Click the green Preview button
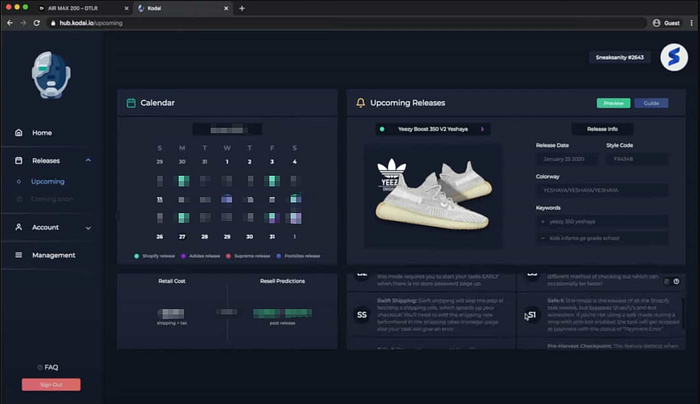 pos(613,103)
